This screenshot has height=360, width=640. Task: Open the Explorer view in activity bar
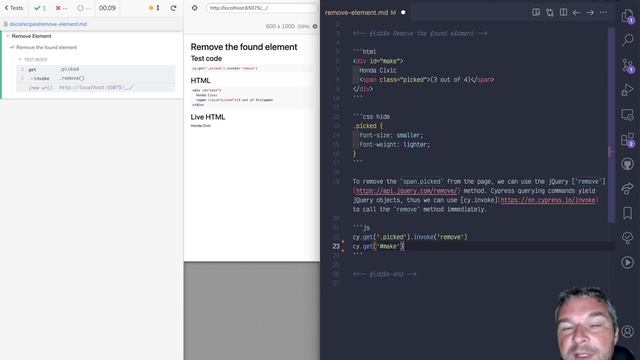point(628,16)
